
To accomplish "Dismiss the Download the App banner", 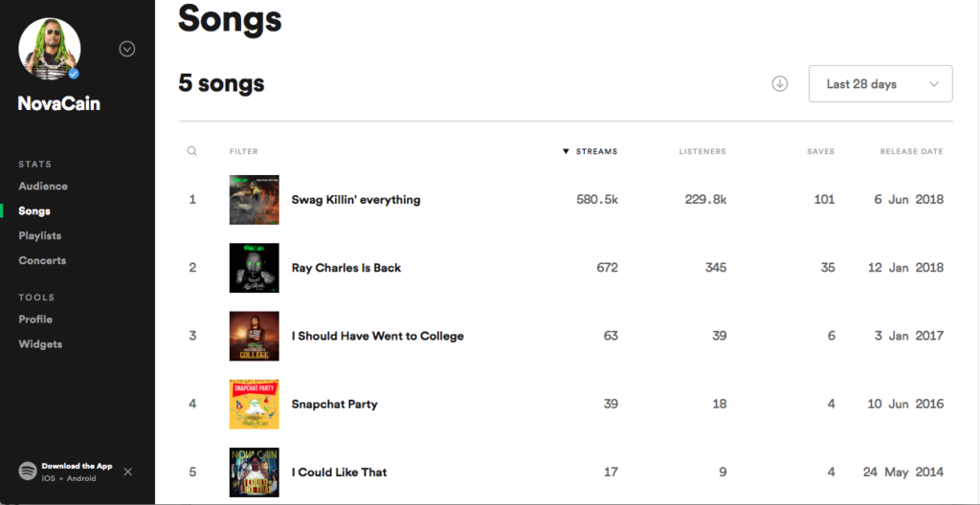I will (127, 472).
